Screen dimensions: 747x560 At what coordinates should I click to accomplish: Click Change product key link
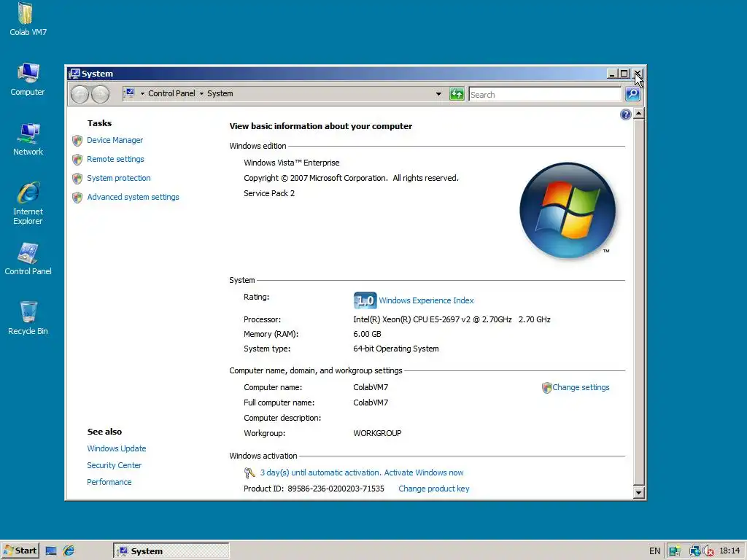(x=433, y=489)
